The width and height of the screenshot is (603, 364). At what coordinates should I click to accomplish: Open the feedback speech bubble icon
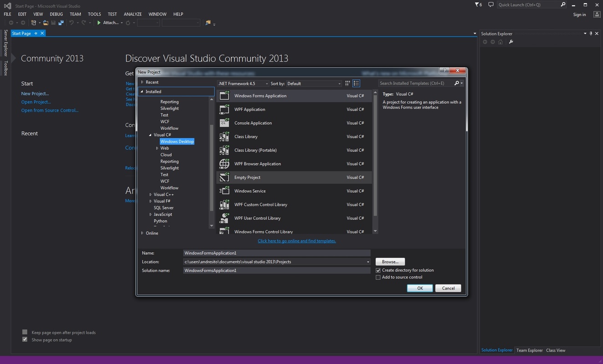491,5
